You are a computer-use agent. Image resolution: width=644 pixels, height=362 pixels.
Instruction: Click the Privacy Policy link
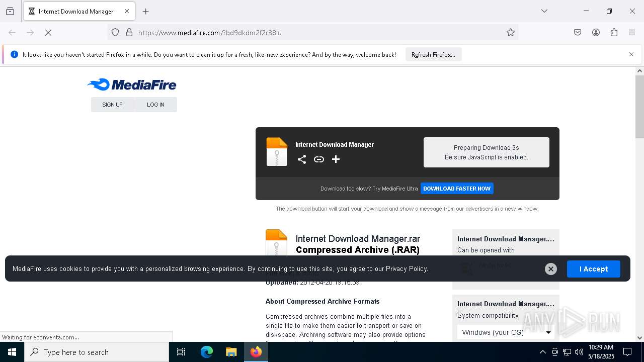point(407,269)
